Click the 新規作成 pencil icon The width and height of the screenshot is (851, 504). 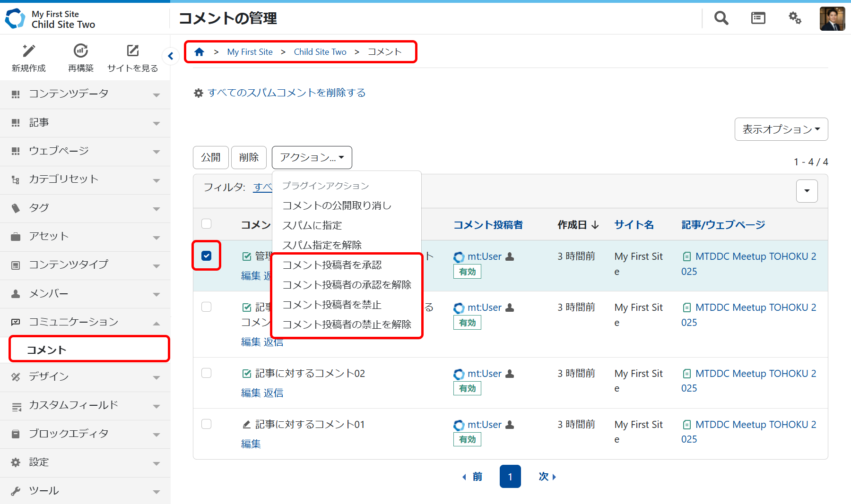coord(29,51)
